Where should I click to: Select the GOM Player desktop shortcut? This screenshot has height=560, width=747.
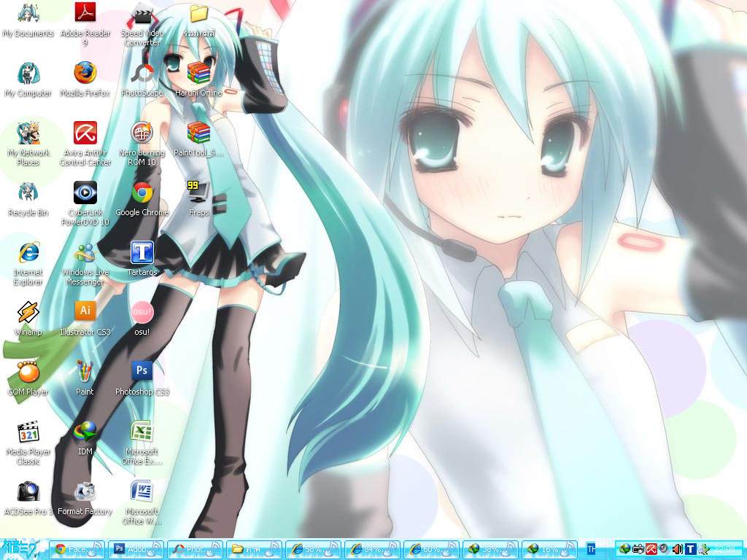click(28, 379)
